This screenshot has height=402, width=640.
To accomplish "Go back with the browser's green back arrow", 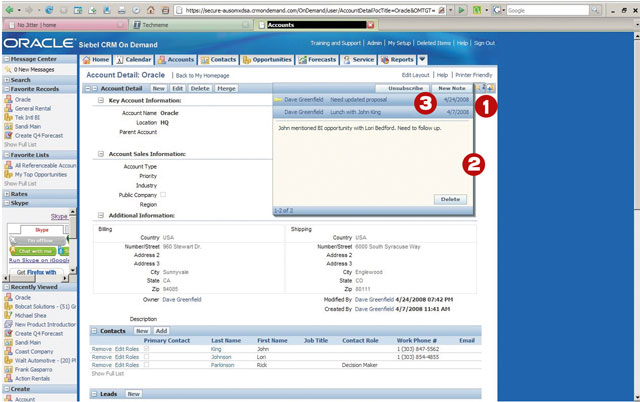I will coord(9,10).
